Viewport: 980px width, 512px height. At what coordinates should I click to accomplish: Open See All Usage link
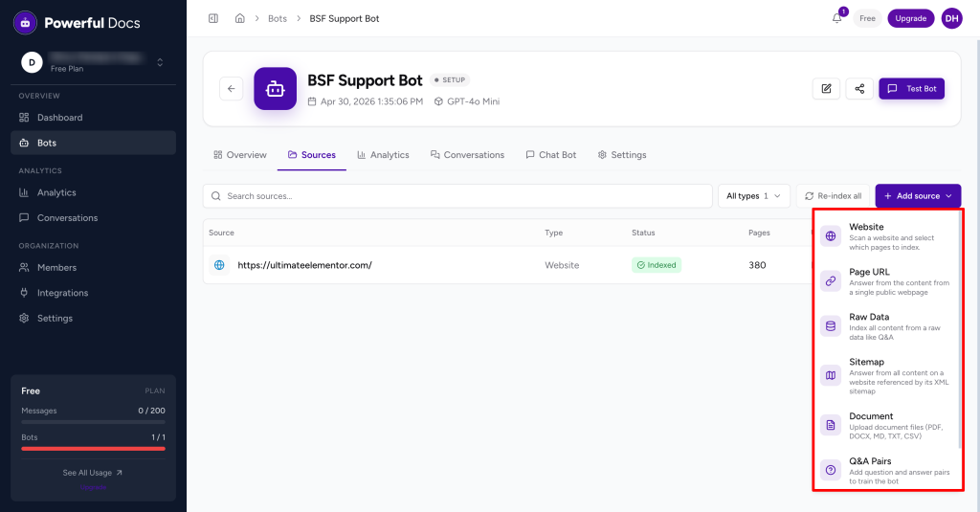[93, 473]
